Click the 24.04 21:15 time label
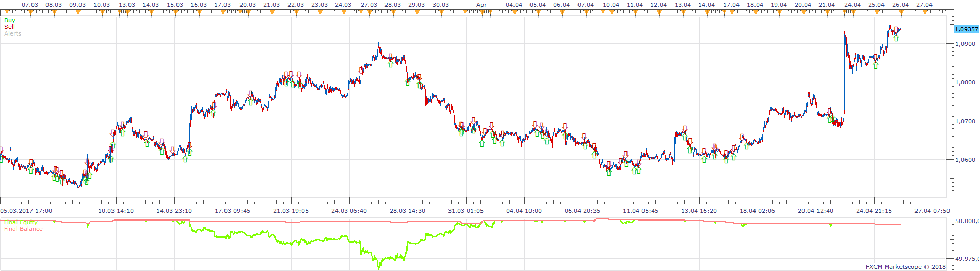Viewport: 980px width, 271px height. (x=874, y=211)
